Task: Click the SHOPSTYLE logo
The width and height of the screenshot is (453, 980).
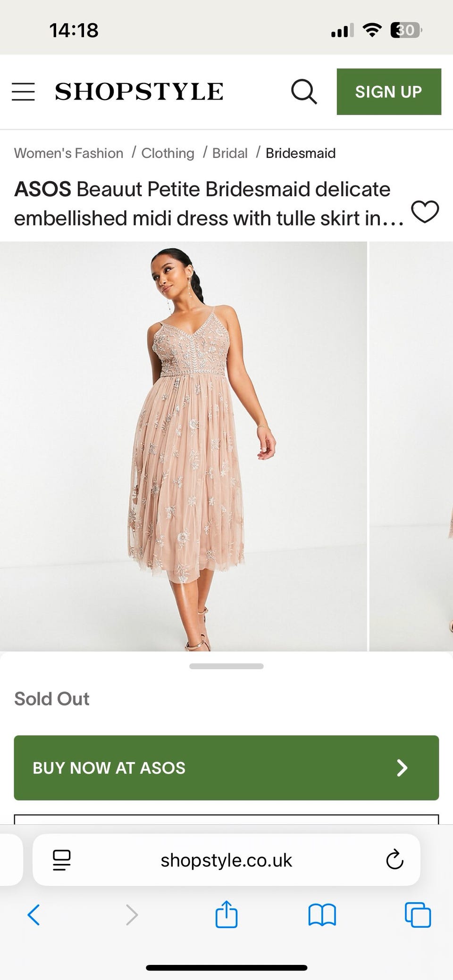Action: pyautogui.click(x=139, y=91)
